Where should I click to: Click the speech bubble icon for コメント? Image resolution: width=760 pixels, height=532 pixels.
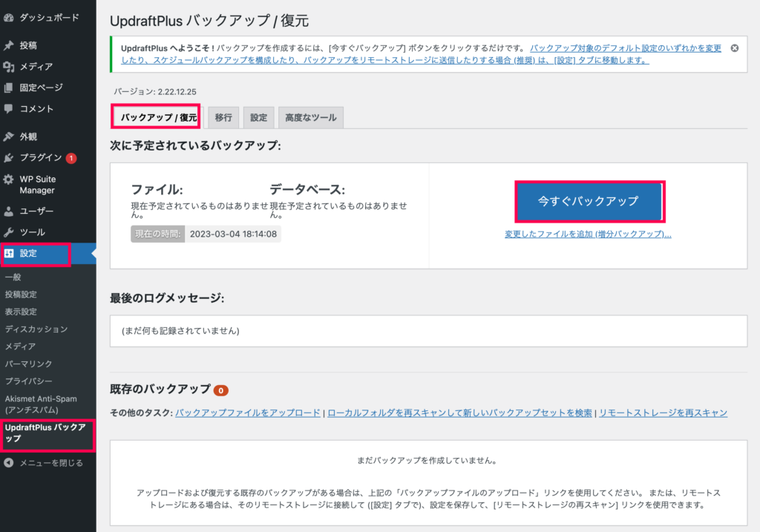pos(9,108)
